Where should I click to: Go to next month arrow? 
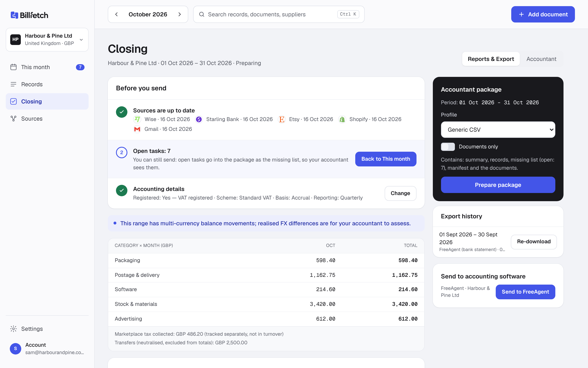[x=179, y=14]
